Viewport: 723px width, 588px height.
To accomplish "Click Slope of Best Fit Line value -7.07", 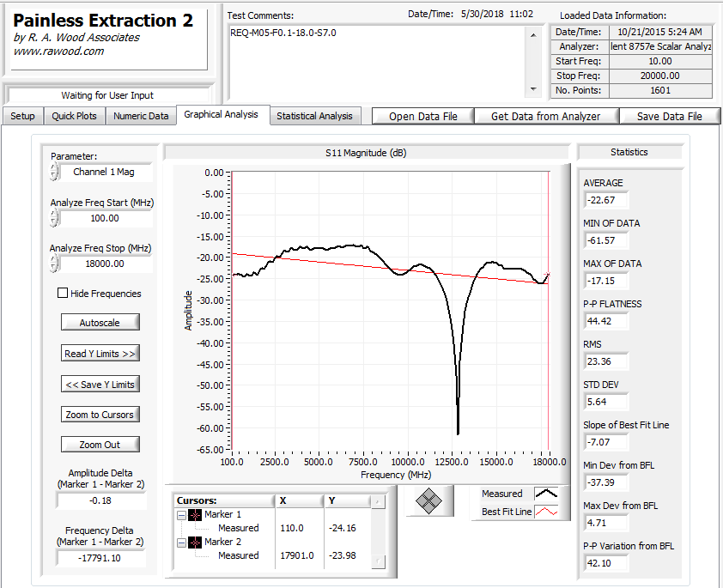I will pos(606,442).
